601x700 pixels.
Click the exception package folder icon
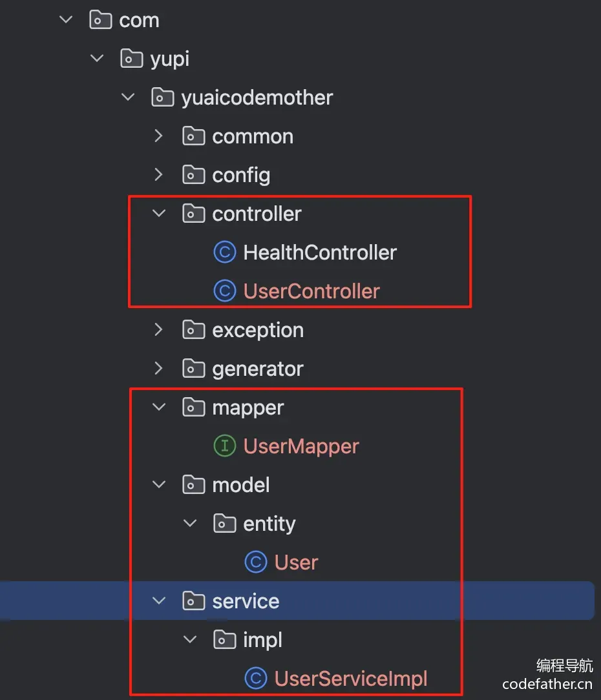pyautogui.click(x=193, y=329)
